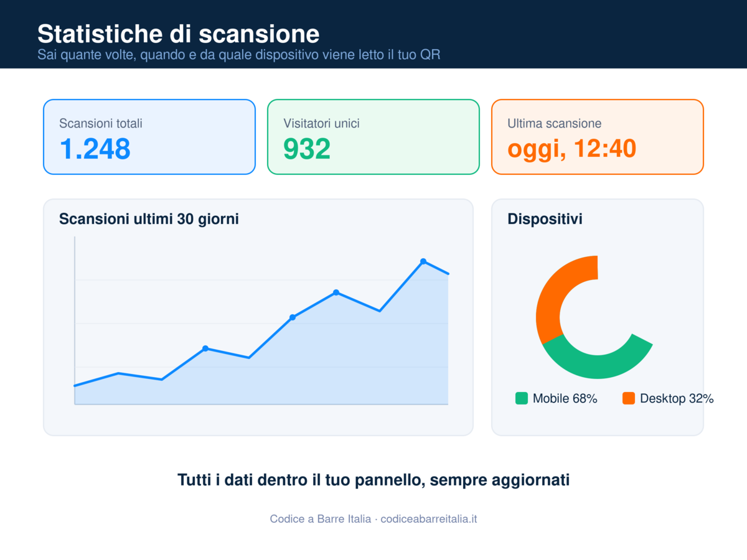
Task: Click the Mobile 68% label
Action: 565,399
